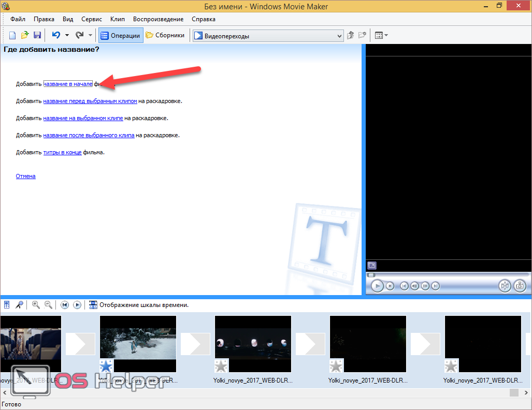Toggle the Сборники collections pane button
Viewport: 532px width, 410px height.
165,35
